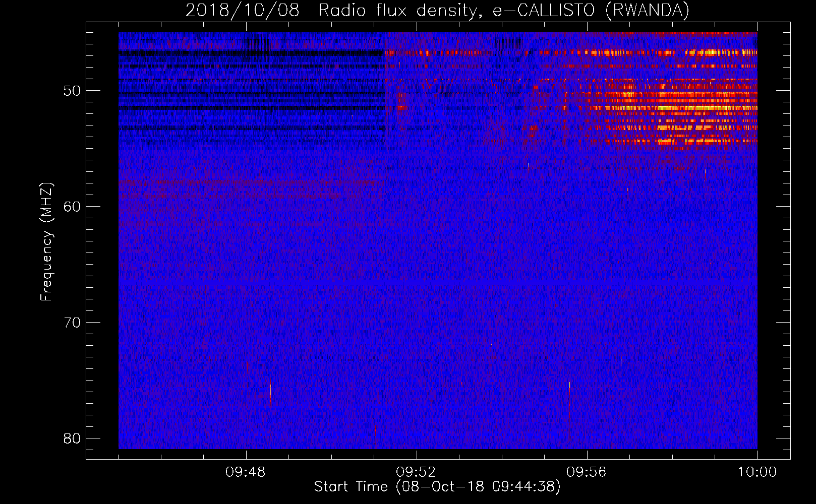This screenshot has width=816, height=504.
Task: Click the x-axis time label "09:56"
Action: [587, 472]
